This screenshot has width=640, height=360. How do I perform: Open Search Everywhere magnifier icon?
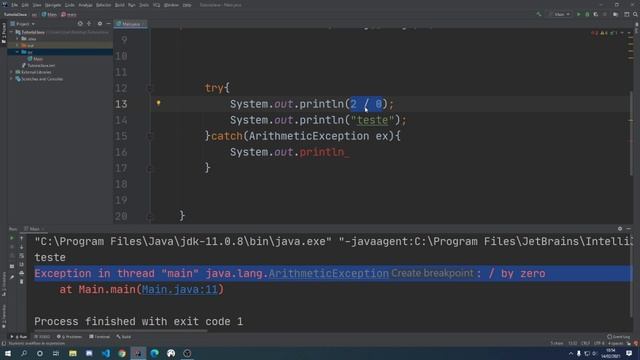635,14
